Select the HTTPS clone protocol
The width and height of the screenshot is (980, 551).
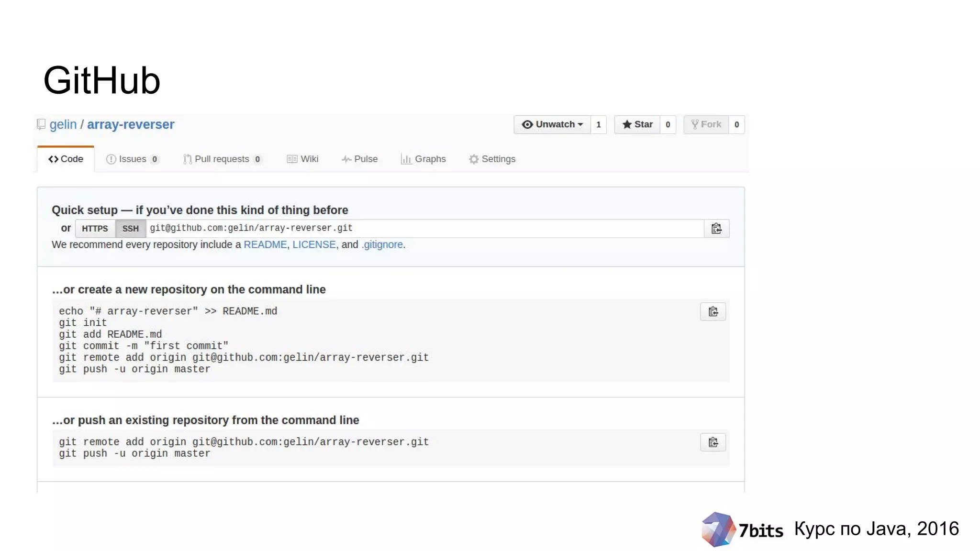pyautogui.click(x=95, y=229)
